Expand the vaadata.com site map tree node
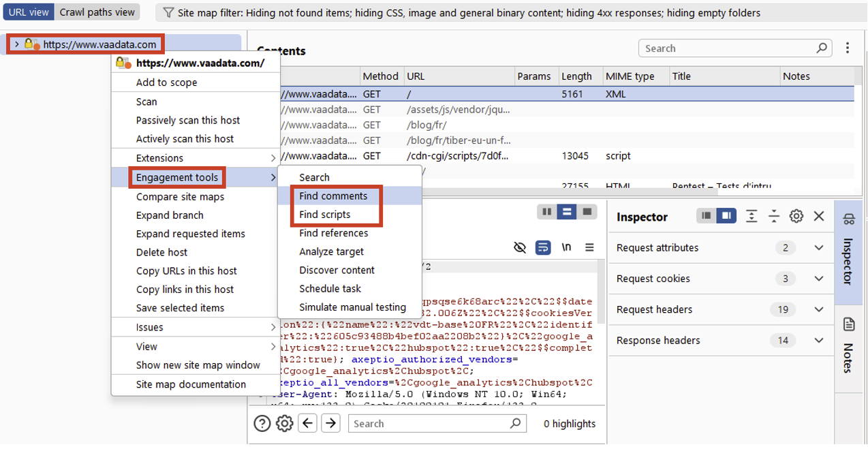868x449 pixels. 16,44
